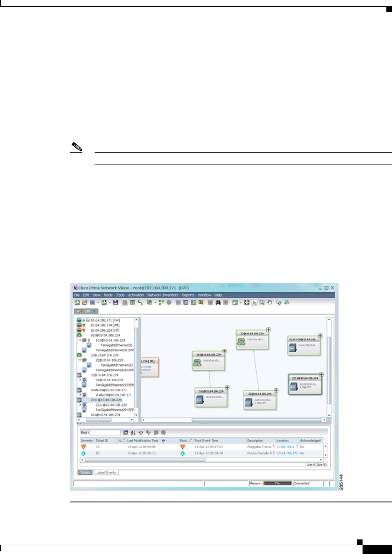
Task: Click the orange 224 [1M] device node on map
Action: click(x=150, y=367)
